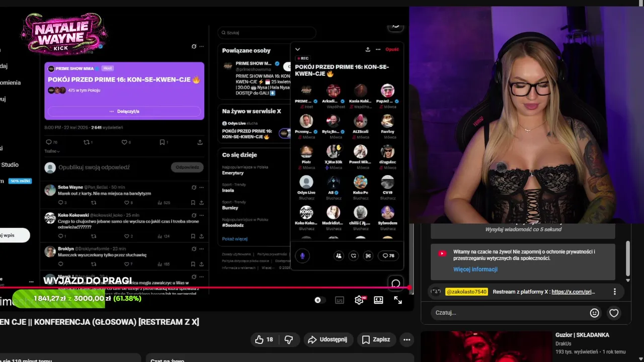Save video with Zapisz button
644x362 pixels.
point(376,339)
